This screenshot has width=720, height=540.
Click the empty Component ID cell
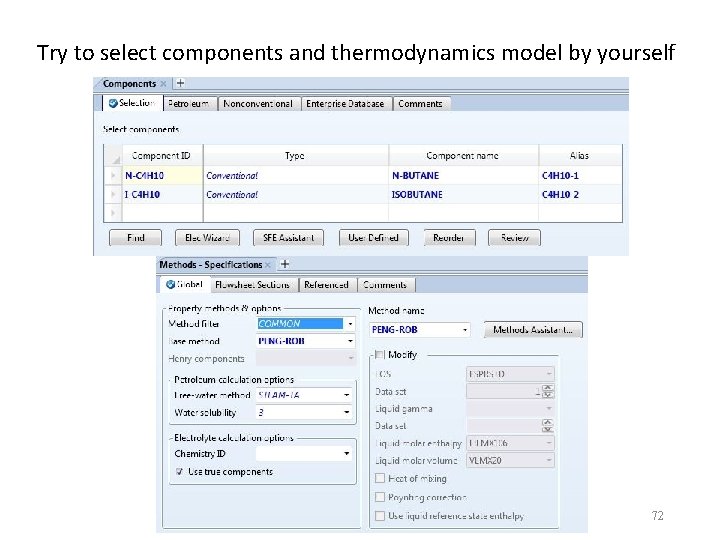click(161, 213)
